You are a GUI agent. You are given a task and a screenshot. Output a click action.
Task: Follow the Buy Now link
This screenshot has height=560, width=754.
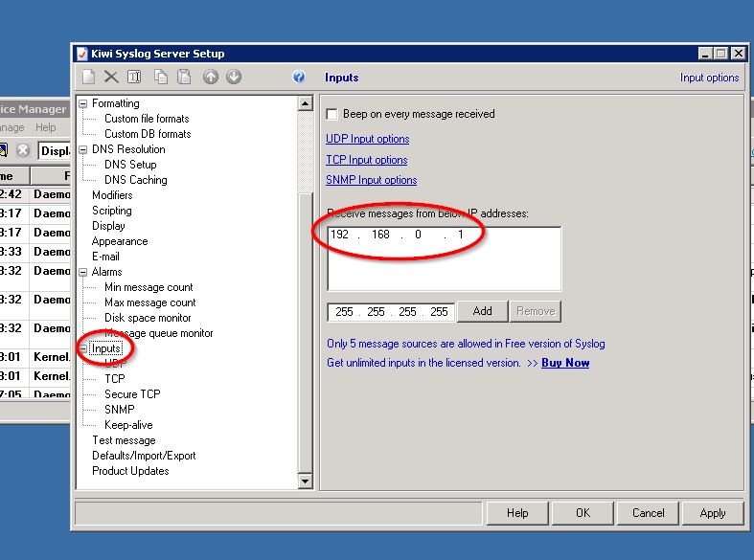pyautogui.click(x=565, y=363)
